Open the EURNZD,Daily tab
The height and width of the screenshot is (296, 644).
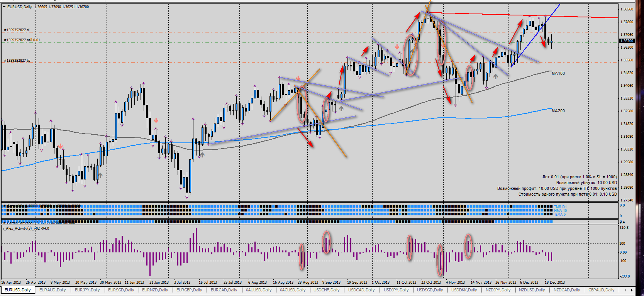click(155, 290)
